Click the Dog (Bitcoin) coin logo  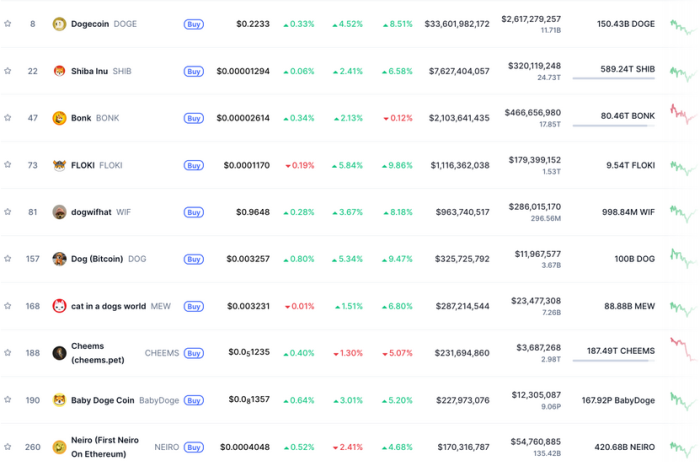tap(60, 259)
